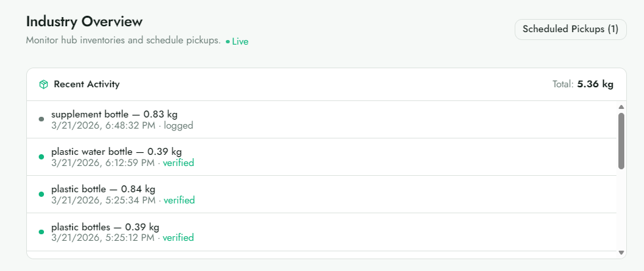The image size is (644, 271).
Task: Select the plastic bottle 0.84 kg entry
Action: [322, 194]
